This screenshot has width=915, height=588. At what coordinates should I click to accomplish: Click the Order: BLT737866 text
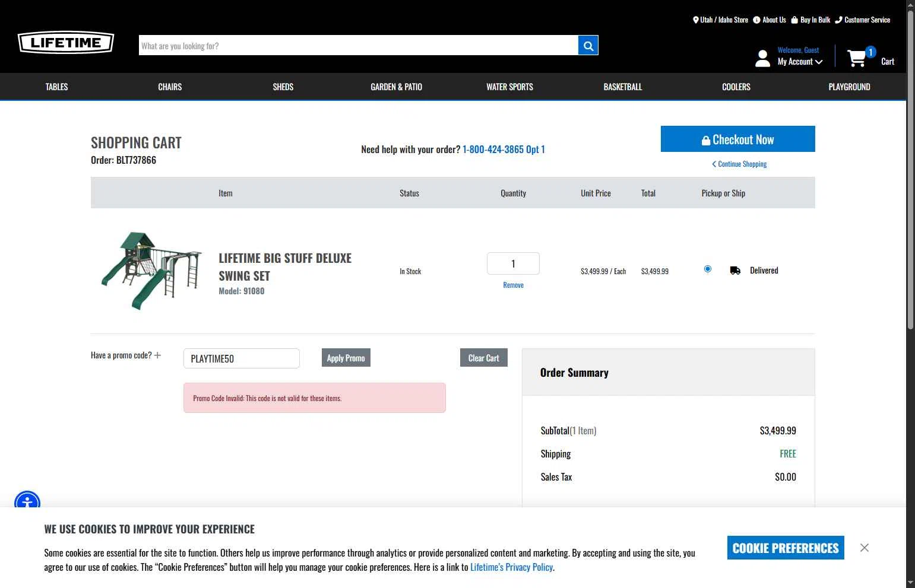coord(124,160)
